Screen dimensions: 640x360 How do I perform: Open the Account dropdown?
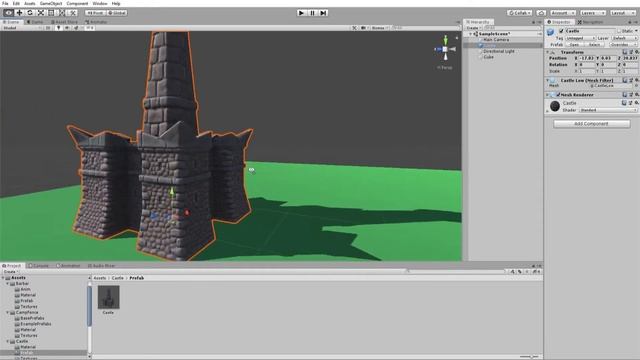tap(562, 13)
